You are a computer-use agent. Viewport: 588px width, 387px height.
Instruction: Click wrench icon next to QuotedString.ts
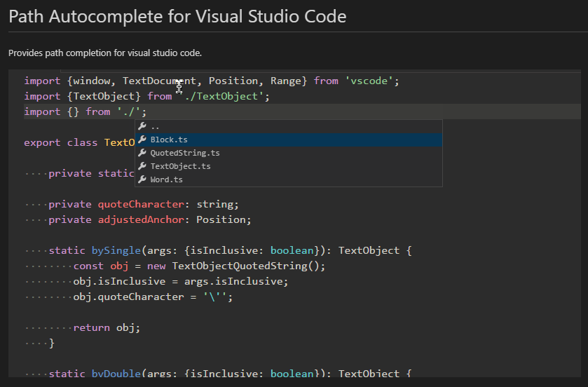click(142, 153)
